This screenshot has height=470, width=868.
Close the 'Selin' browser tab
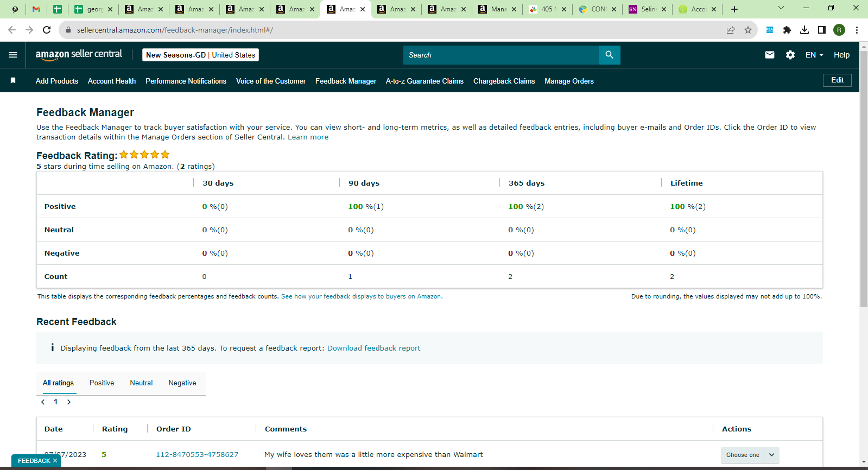664,9
